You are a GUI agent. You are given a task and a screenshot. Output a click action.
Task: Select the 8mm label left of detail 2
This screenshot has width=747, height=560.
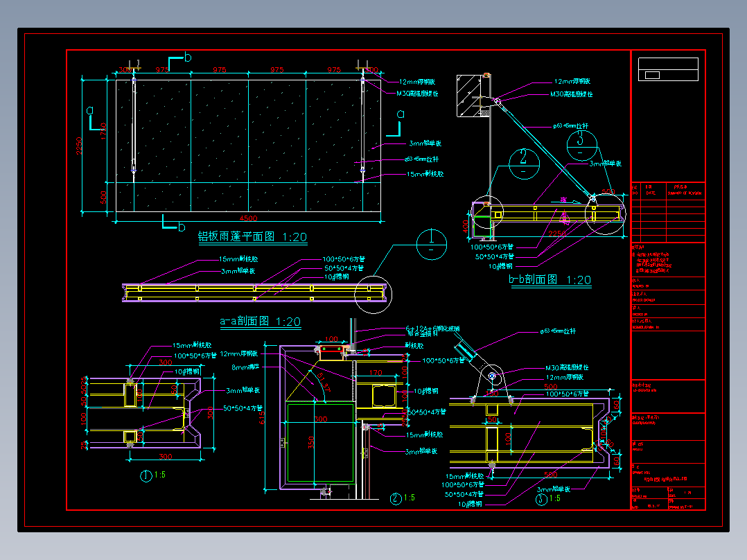[245, 367]
